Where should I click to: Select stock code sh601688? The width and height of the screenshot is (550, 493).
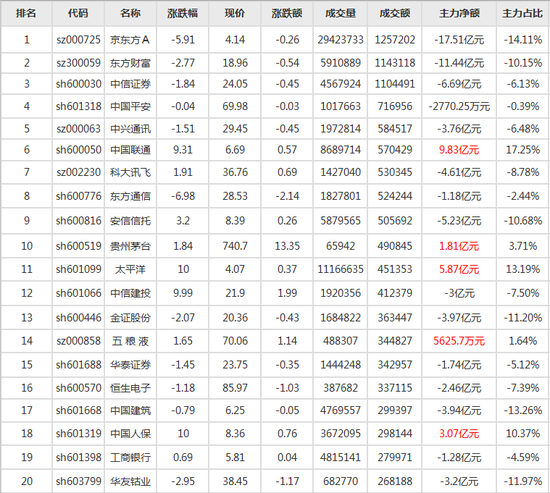[x=78, y=365]
